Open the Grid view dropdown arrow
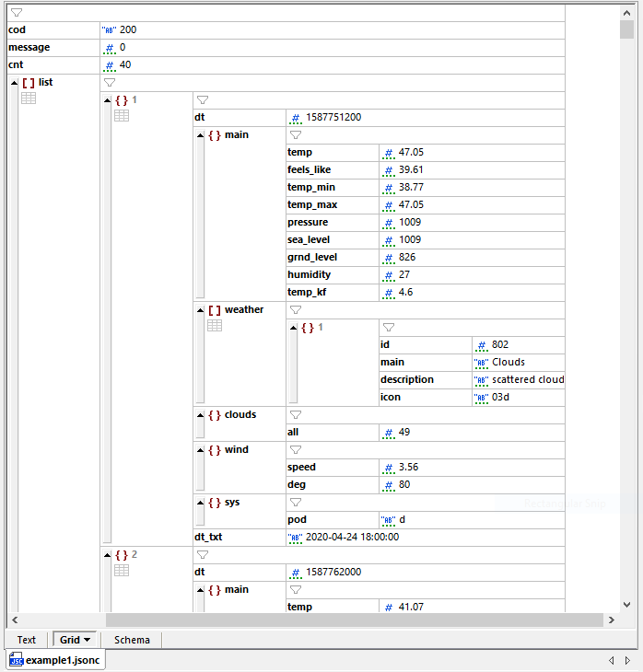Viewport: 643px width, 672px height. (88, 640)
